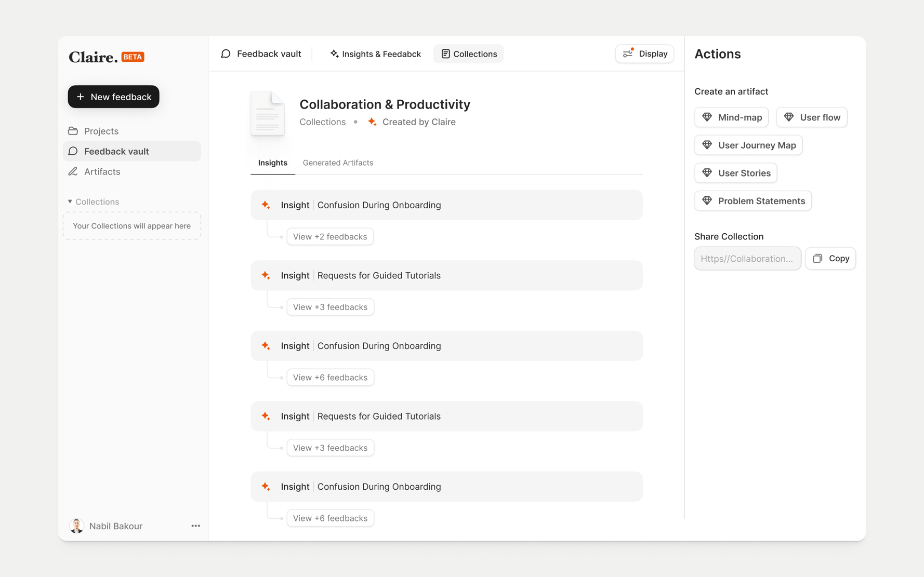Open Projects in the sidebar

coord(131,131)
